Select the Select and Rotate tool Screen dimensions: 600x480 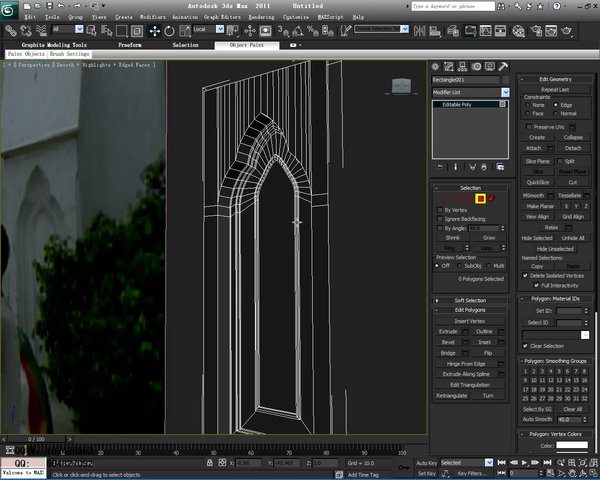169,31
